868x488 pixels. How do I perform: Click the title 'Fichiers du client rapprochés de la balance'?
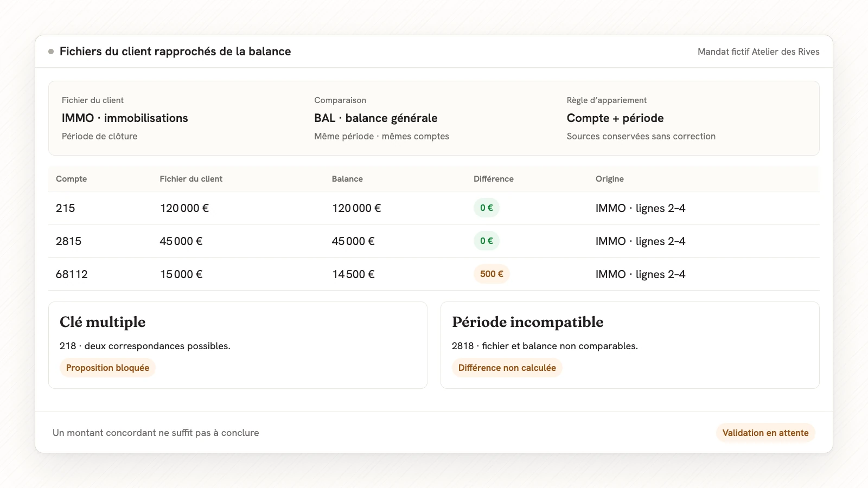[x=175, y=52]
